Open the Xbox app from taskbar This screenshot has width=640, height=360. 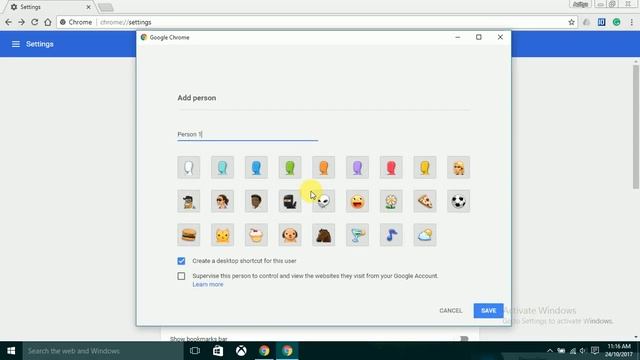pos(241,351)
